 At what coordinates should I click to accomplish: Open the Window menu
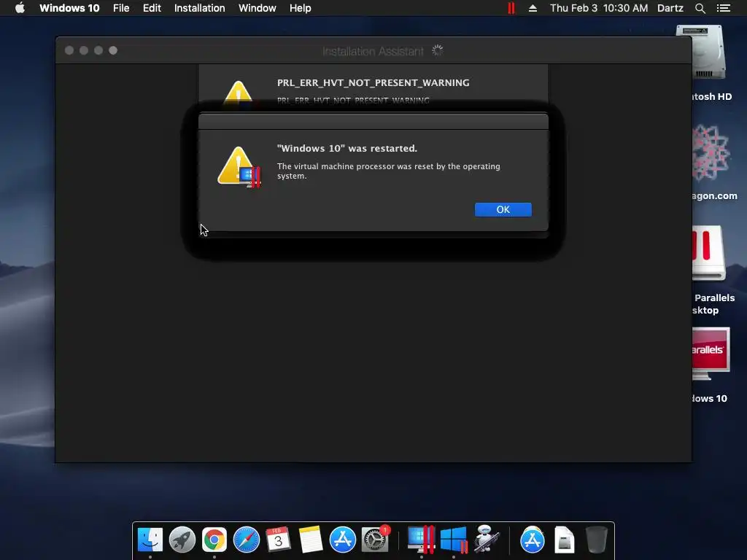point(258,8)
